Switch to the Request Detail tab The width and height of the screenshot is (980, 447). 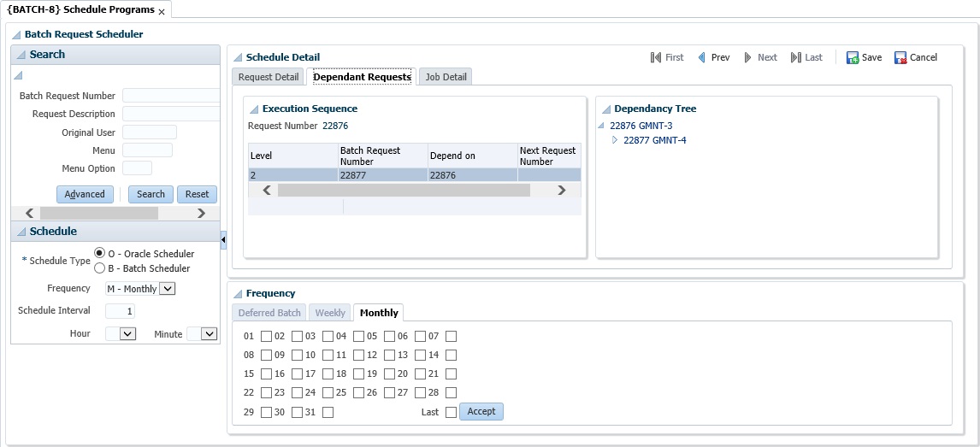(269, 77)
